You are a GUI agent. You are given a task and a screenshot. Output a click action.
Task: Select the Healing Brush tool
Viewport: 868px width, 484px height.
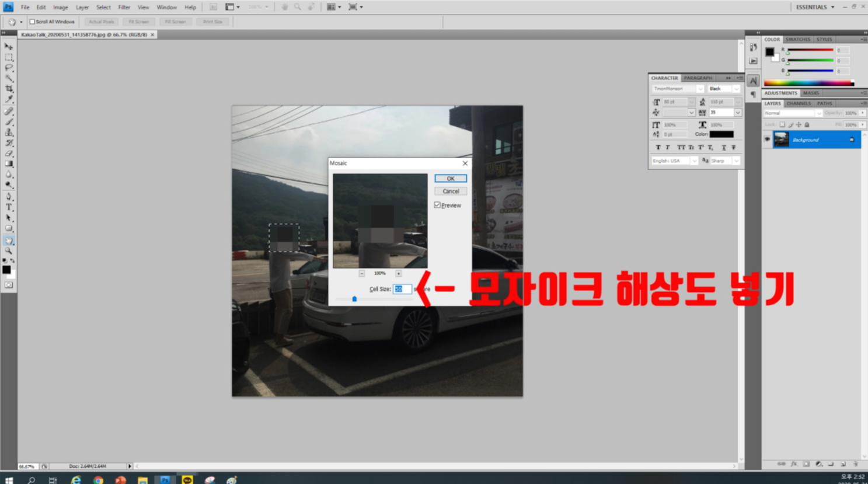click(9, 111)
